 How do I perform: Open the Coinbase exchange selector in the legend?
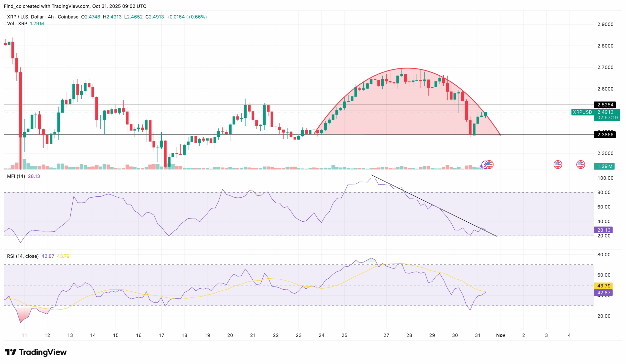[x=70, y=17]
